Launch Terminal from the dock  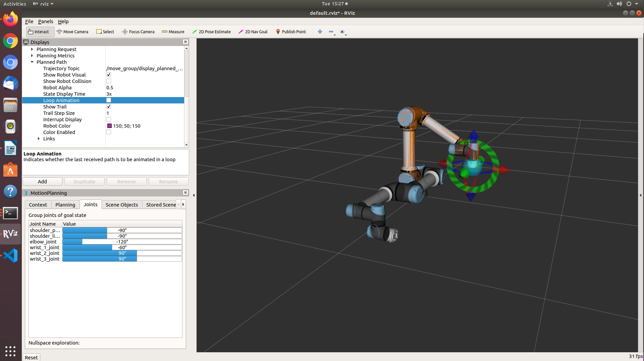(x=10, y=213)
